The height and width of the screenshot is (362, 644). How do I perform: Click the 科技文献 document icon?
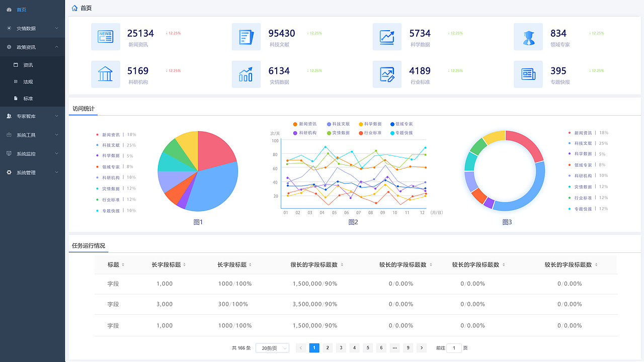click(246, 37)
